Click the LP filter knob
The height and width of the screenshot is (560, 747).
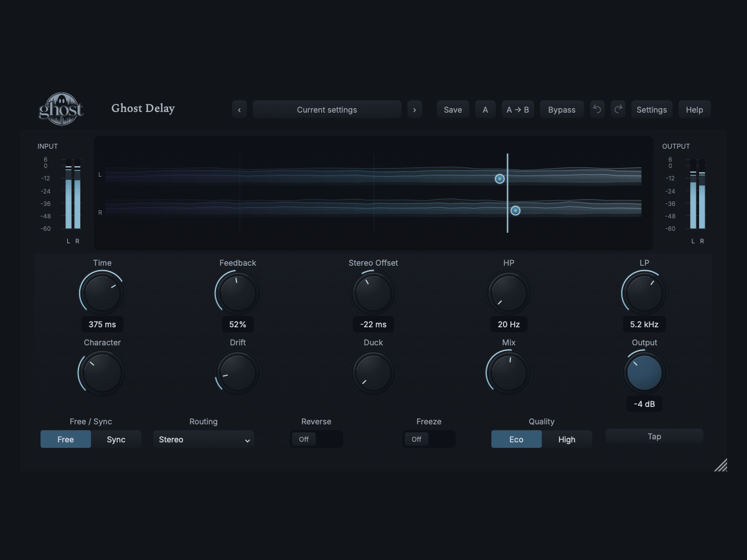pyautogui.click(x=644, y=293)
